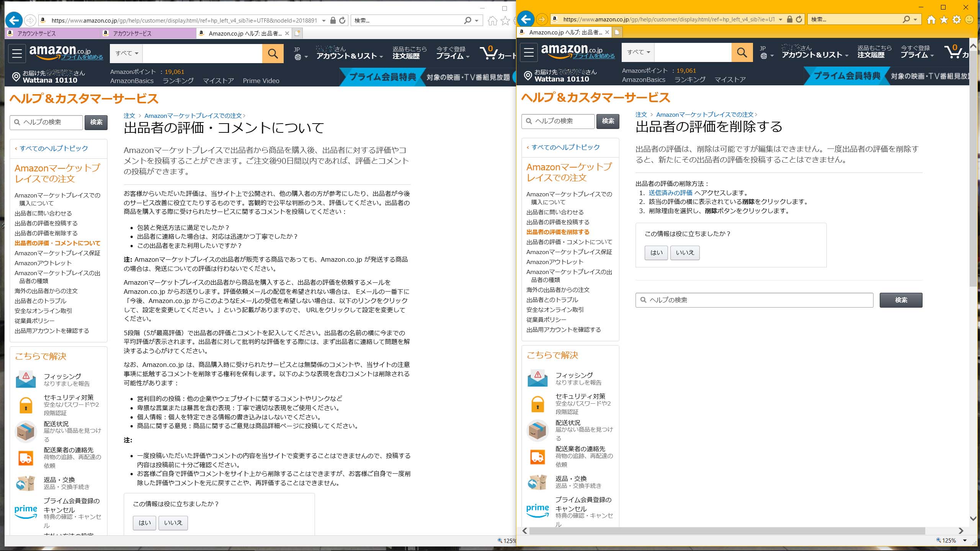This screenshot has height=551, width=980.
Task: Expand アカウント&リスト menu in right window
Action: point(815,52)
